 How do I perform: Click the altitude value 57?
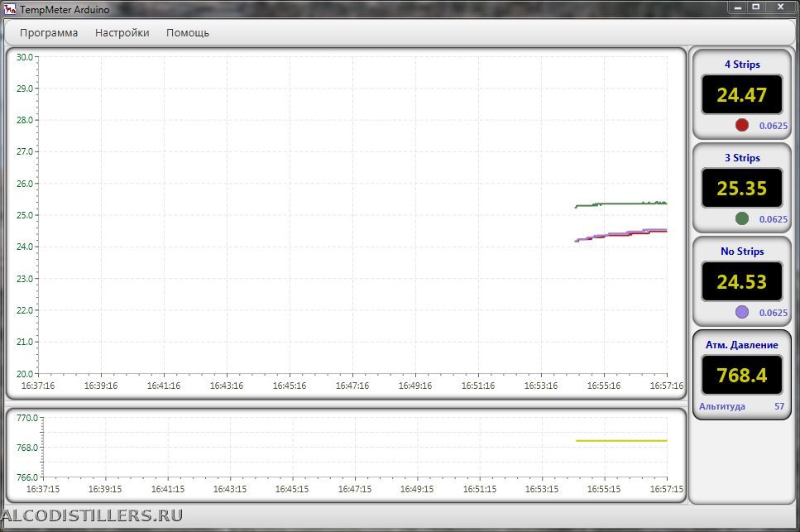(x=779, y=406)
